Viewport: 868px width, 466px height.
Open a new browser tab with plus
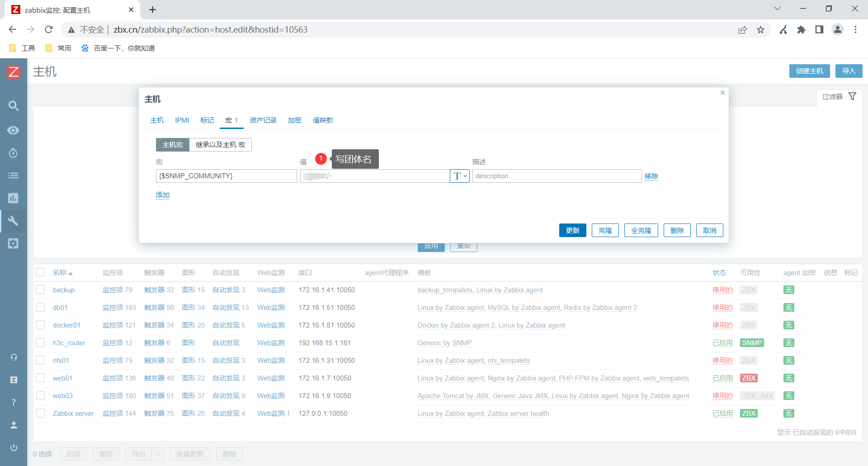click(152, 10)
